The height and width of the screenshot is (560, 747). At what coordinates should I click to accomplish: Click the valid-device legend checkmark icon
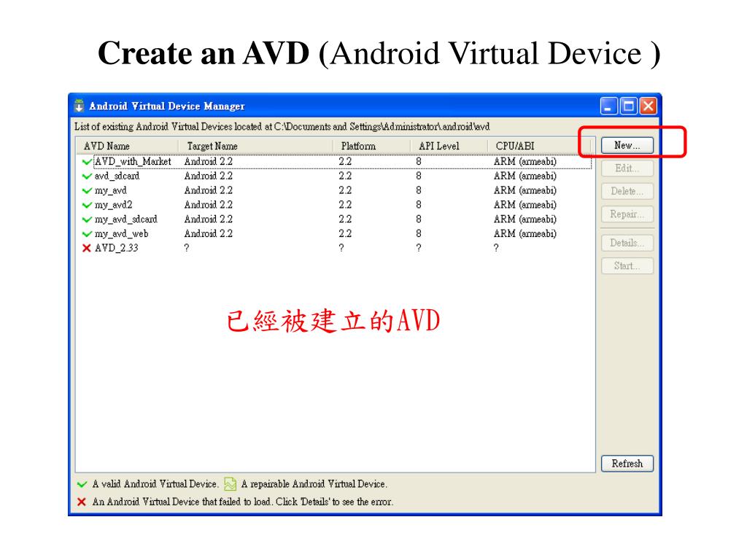point(82,484)
